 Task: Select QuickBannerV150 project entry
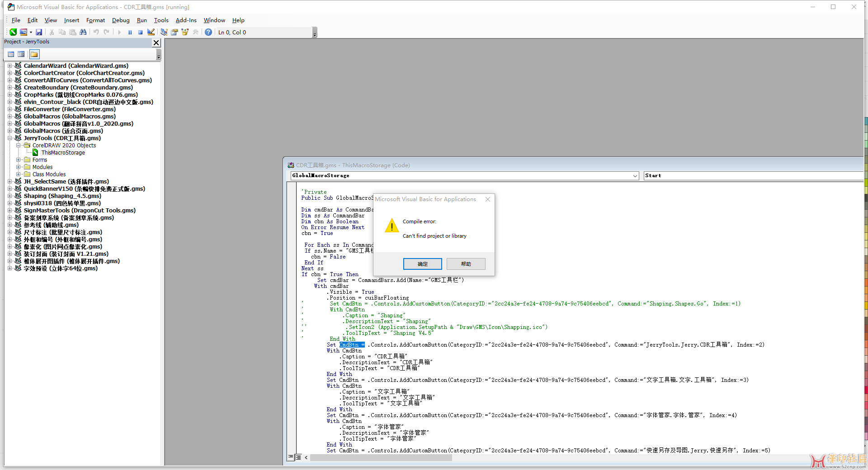pyautogui.click(x=85, y=189)
